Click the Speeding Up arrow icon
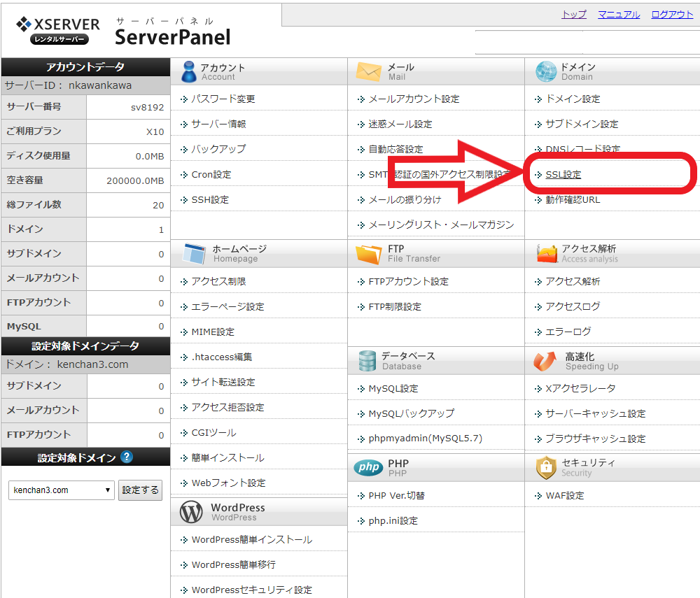The width and height of the screenshot is (700, 598). [x=545, y=361]
